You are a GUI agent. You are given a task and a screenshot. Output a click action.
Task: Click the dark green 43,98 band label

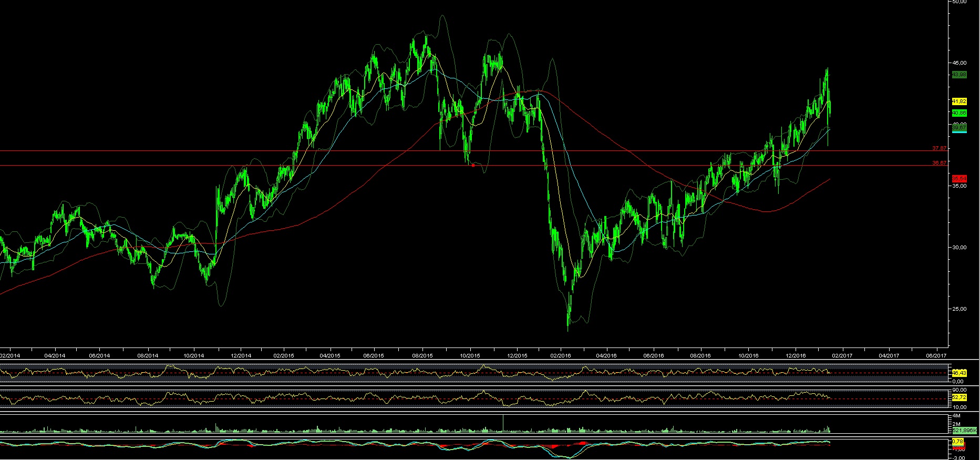(x=959, y=75)
